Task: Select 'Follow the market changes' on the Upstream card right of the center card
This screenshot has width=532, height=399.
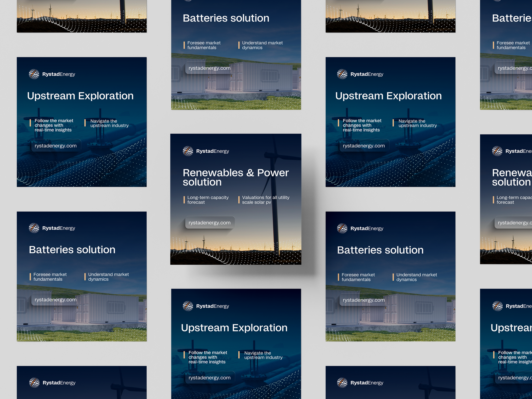Action: [362, 125]
